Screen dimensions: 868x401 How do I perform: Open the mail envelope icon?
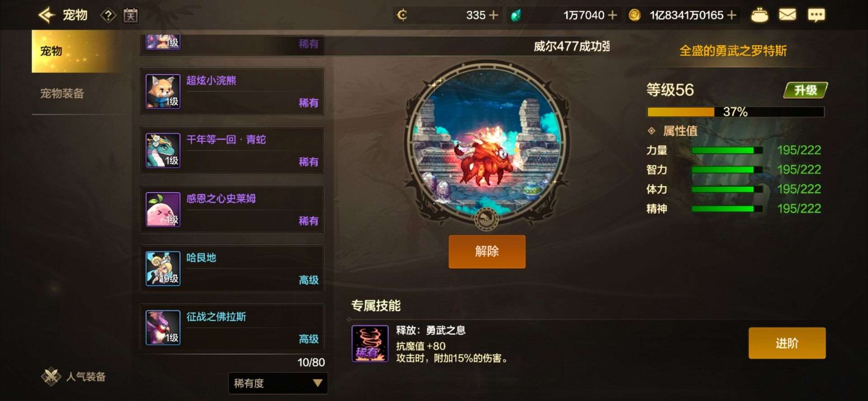(x=788, y=15)
